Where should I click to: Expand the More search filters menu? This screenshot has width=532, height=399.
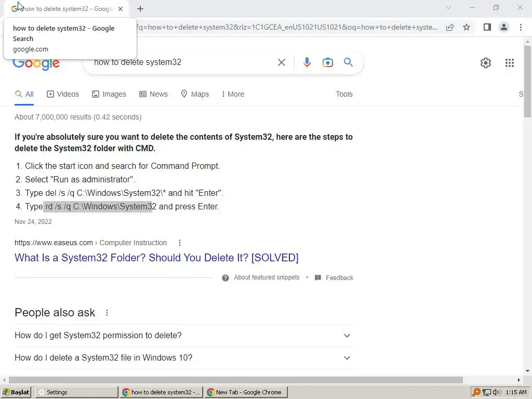[233, 94]
